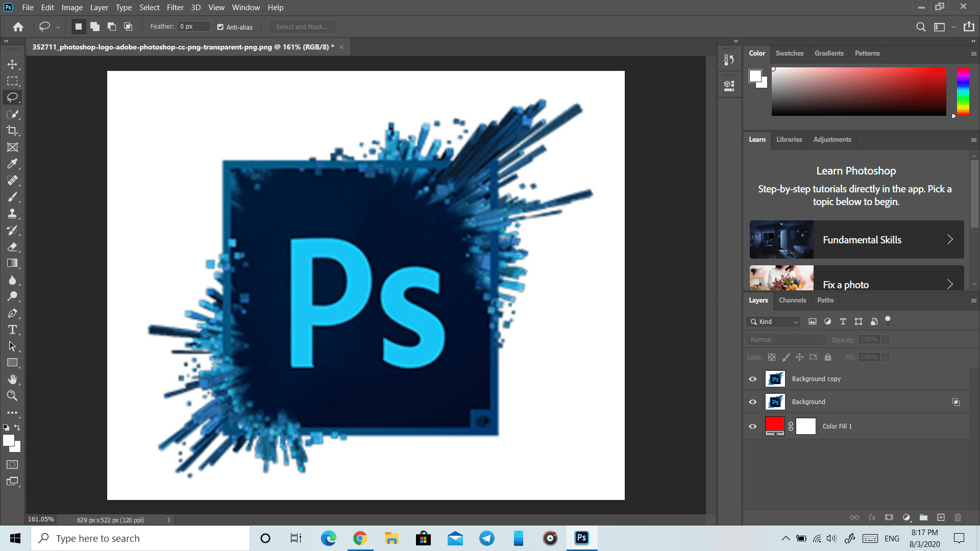Switch to the Adjustments tab
Screen dimensions: 980x551
(832, 139)
